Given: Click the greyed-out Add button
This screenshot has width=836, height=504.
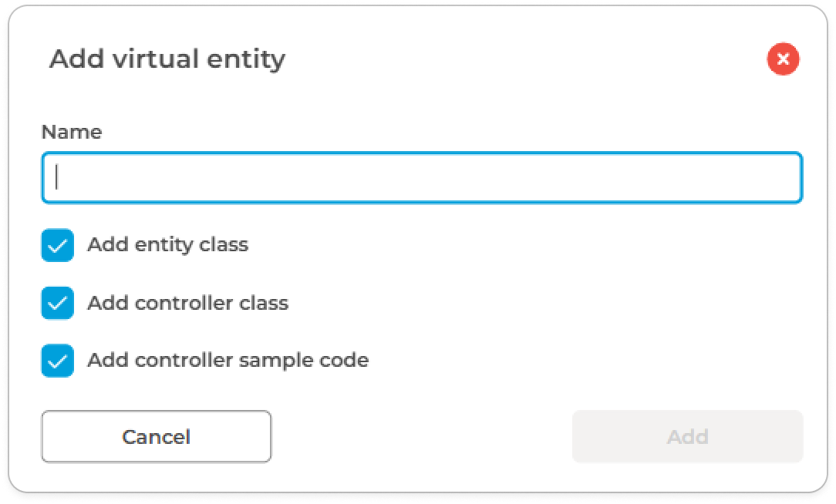Looking at the screenshot, I should tap(687, 437).
